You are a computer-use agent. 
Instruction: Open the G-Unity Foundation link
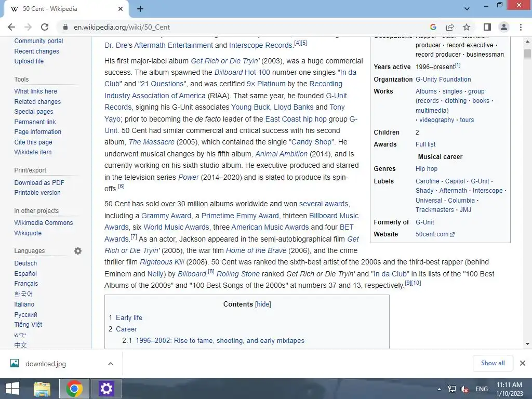(443, 79)
